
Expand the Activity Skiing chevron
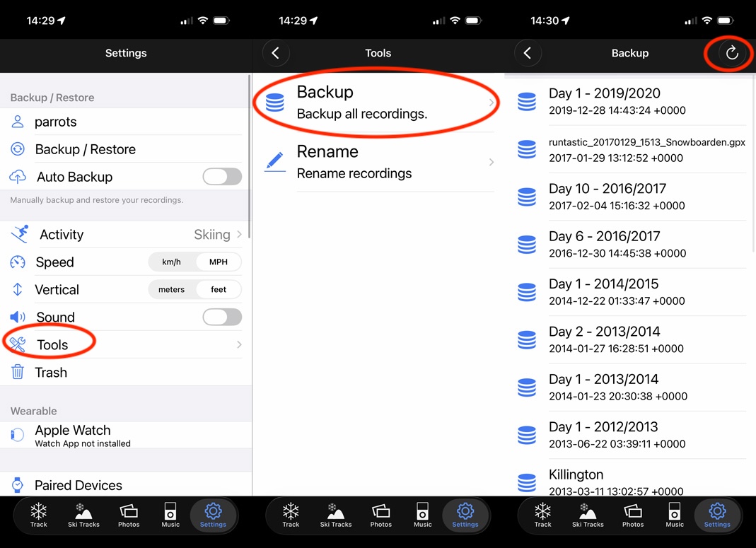239,235
